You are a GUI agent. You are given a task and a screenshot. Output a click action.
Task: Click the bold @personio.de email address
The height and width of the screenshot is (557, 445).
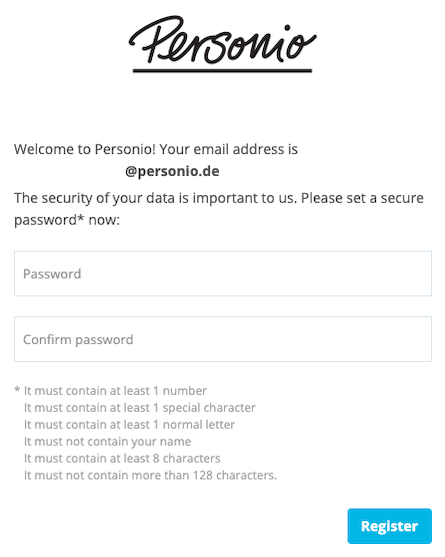point(172,171)
